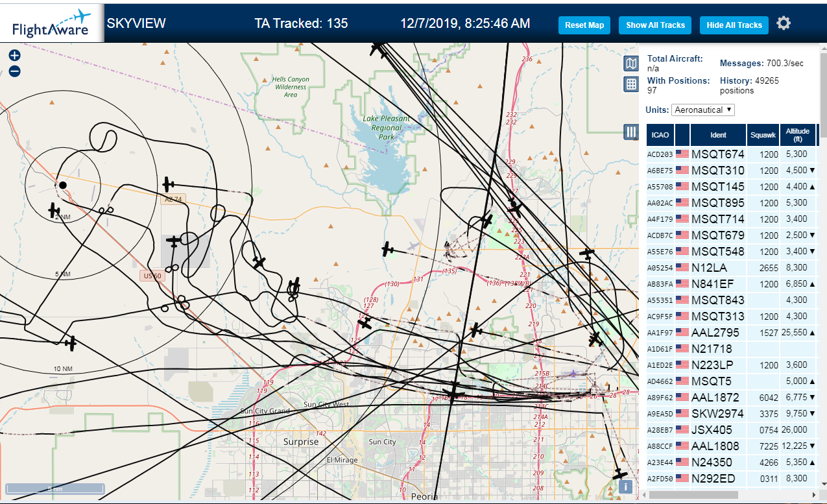Select aircraft icon near 10 NM label
This screenshot has height=504, width=827.
point(71,343)
